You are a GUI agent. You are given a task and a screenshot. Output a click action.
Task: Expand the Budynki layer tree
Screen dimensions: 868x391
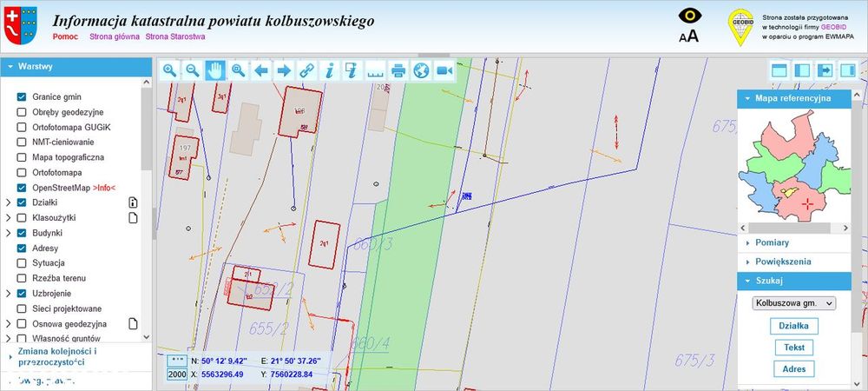[x=9, y=233]
